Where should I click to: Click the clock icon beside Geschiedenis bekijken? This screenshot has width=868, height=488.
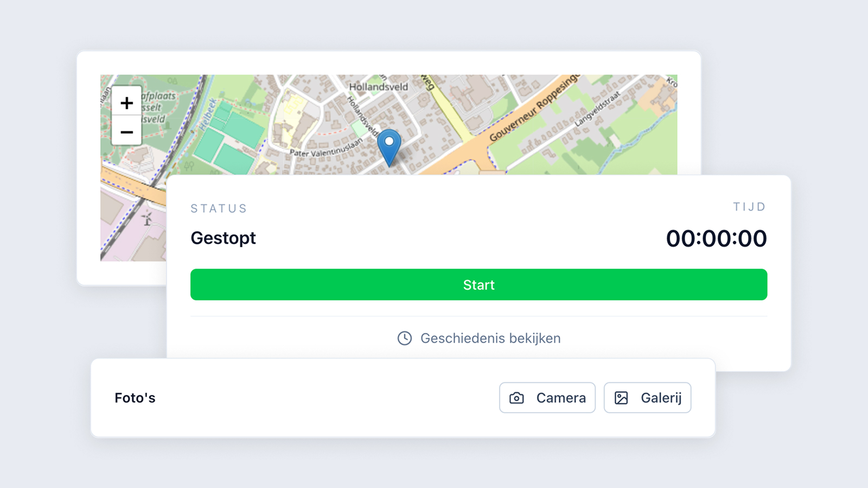pos(405,338)
